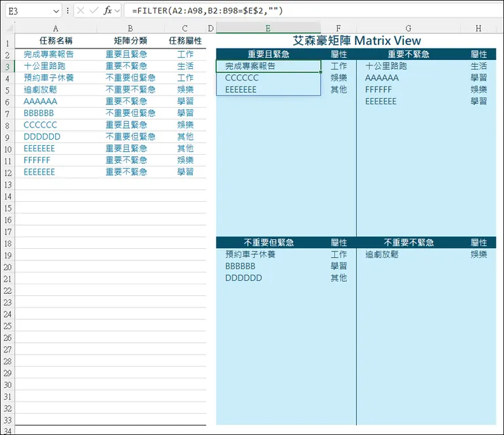Select column H header
The width and height of the screenshot is (504, 435).
tap(478, 29)
